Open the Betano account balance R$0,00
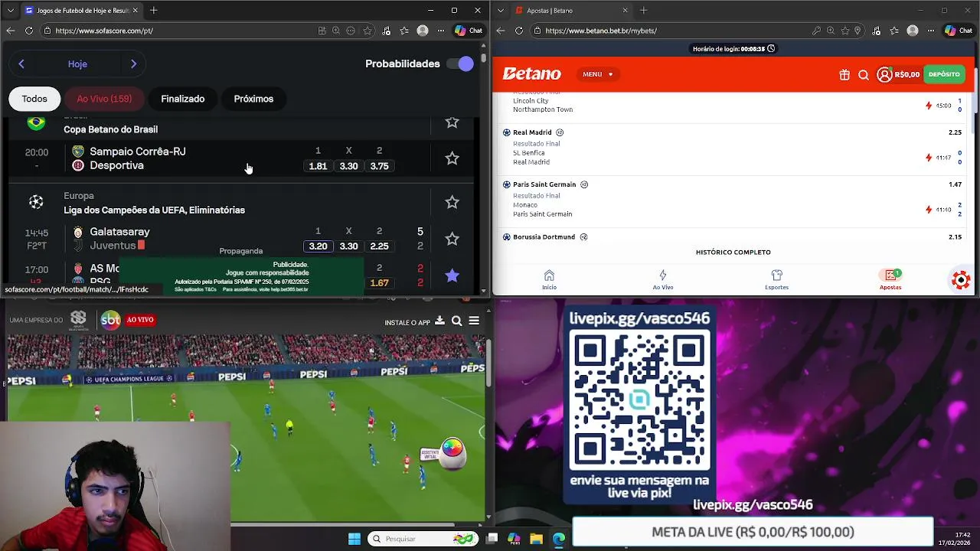Image resolution: width=980 pixels, height=551 pixels. 899,75
